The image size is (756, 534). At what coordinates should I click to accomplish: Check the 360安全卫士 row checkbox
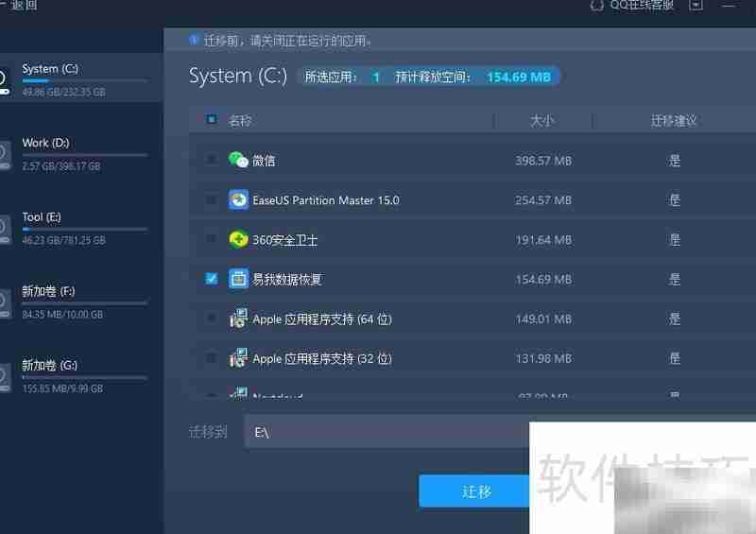tap(211, 238)
